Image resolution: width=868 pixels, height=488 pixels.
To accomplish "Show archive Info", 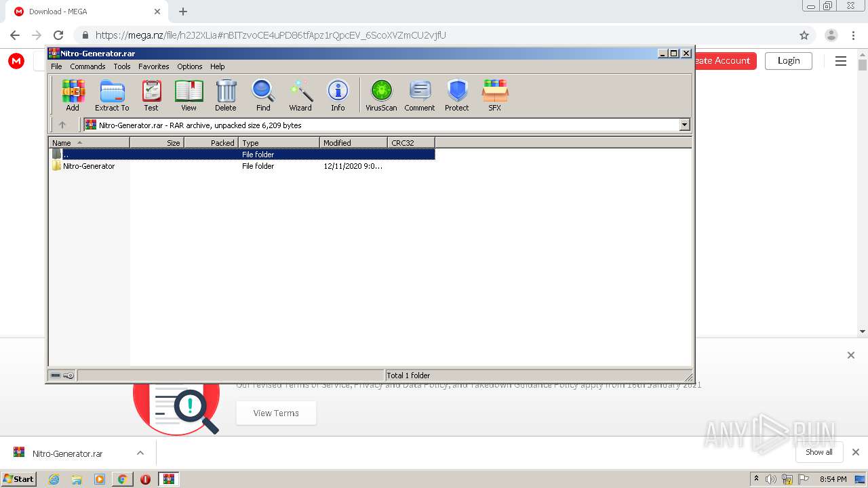I will tap(338, 95).
